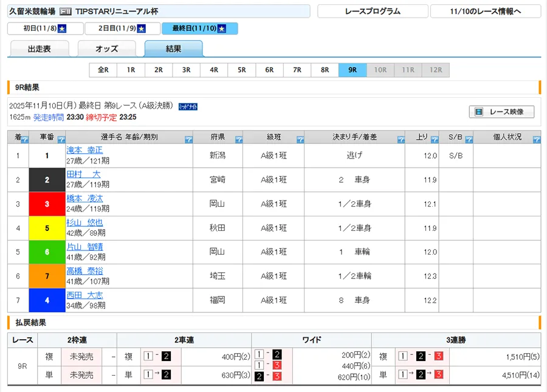Click the help icon in 個人状況 header
The height and width of the screenshot is (392, 547).
coord(536,140)
